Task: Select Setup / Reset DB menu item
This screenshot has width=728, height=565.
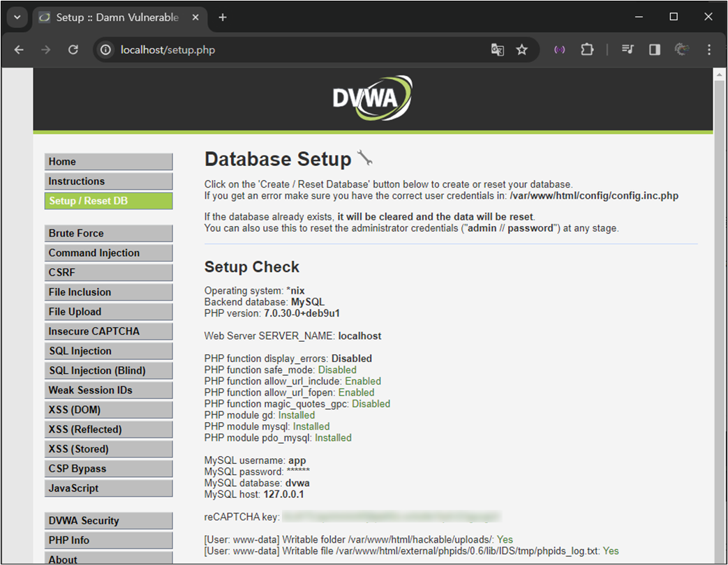Action: click(109, 201)
